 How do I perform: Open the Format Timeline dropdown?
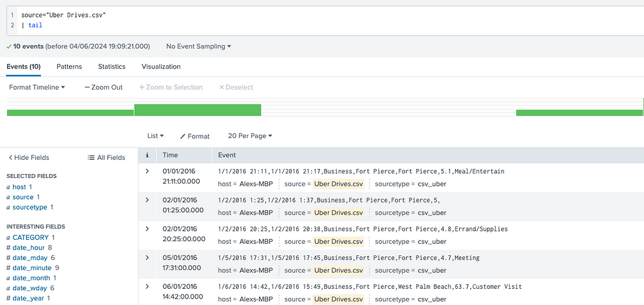click(37, 87)
